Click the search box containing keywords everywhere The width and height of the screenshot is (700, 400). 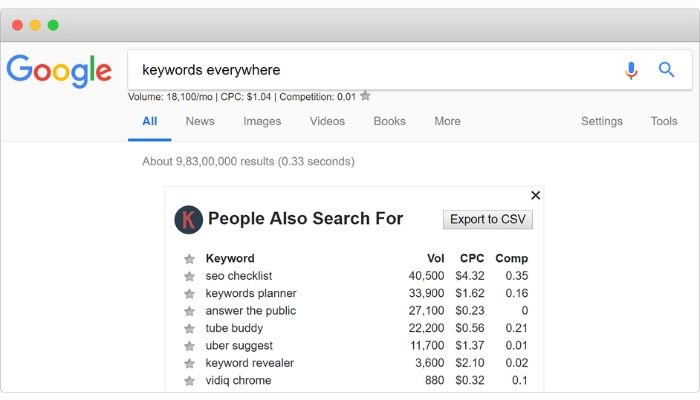[x=410, y=70]
